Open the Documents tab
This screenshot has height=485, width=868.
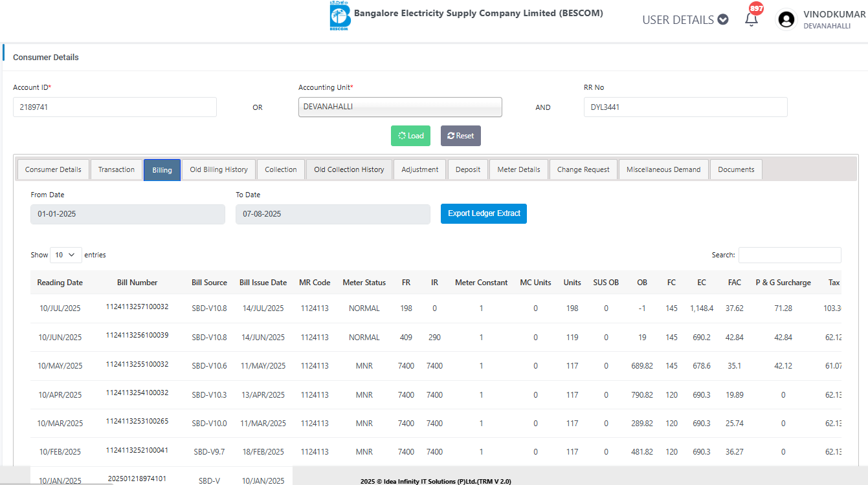tap(736, 169)
